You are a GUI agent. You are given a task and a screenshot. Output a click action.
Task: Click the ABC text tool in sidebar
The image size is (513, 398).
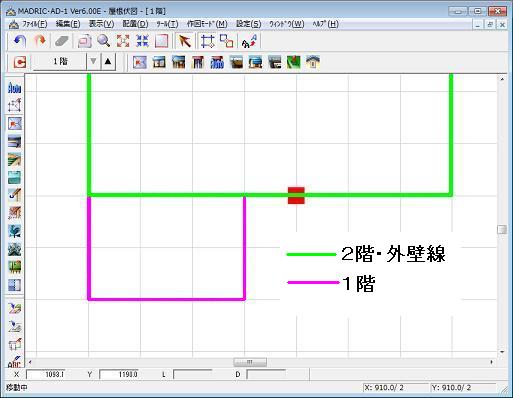pyautogui.click(x=14, y=362)
